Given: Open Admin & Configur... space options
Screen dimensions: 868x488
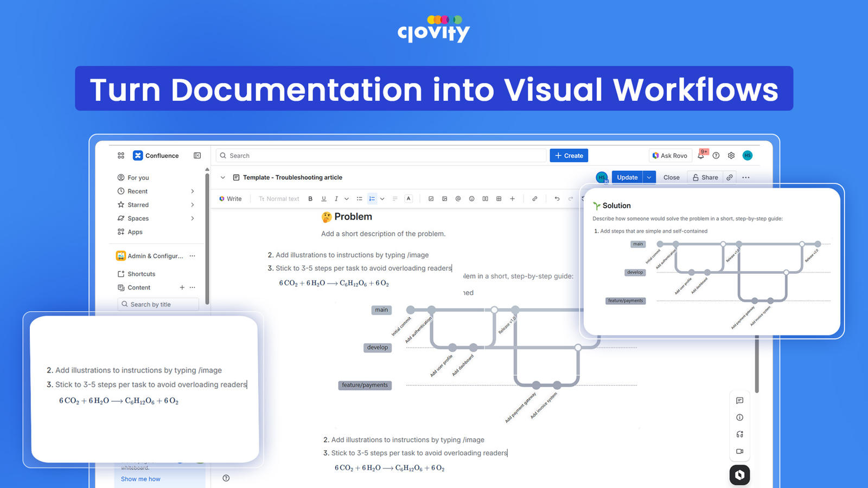Looking at the screenshot, I should [192, 256].
